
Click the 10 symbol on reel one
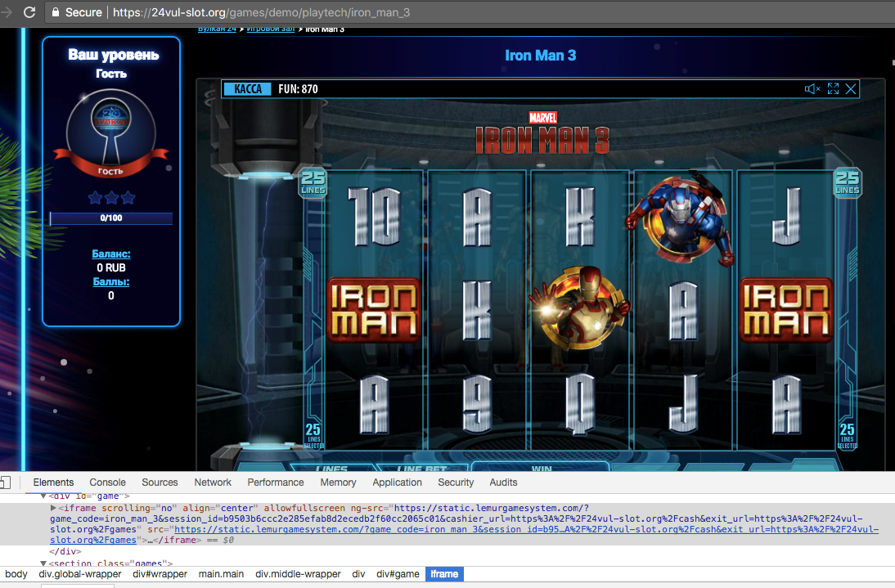click(375, 217)
